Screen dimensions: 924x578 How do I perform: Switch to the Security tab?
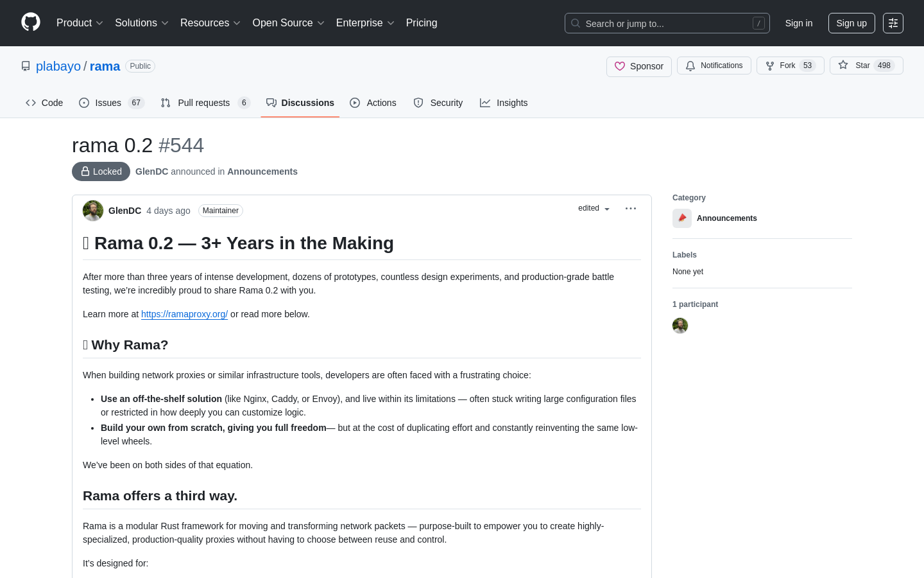coord(438,103)
